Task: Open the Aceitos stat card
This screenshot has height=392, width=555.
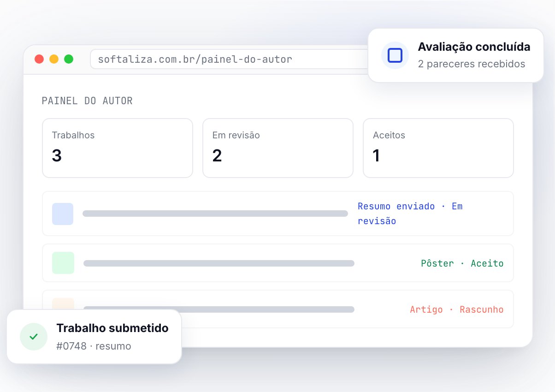Action: point(438,148)
